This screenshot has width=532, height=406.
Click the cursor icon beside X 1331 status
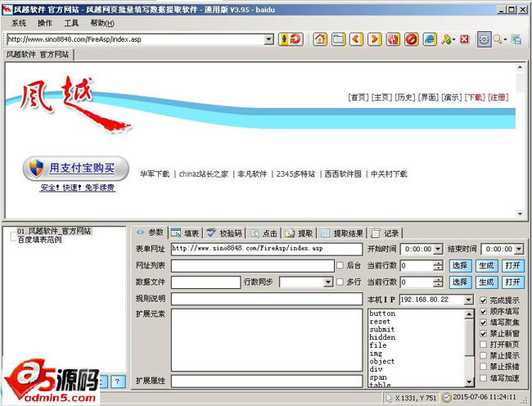(x=389, y=398)
